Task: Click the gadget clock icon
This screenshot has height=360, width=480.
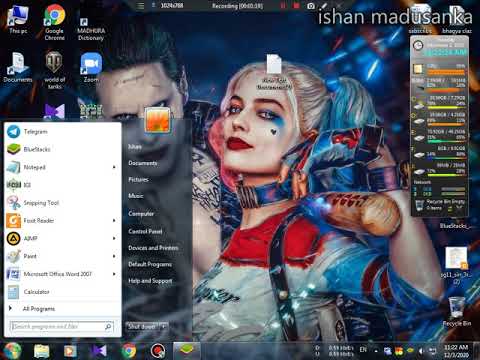Action: 418,45
